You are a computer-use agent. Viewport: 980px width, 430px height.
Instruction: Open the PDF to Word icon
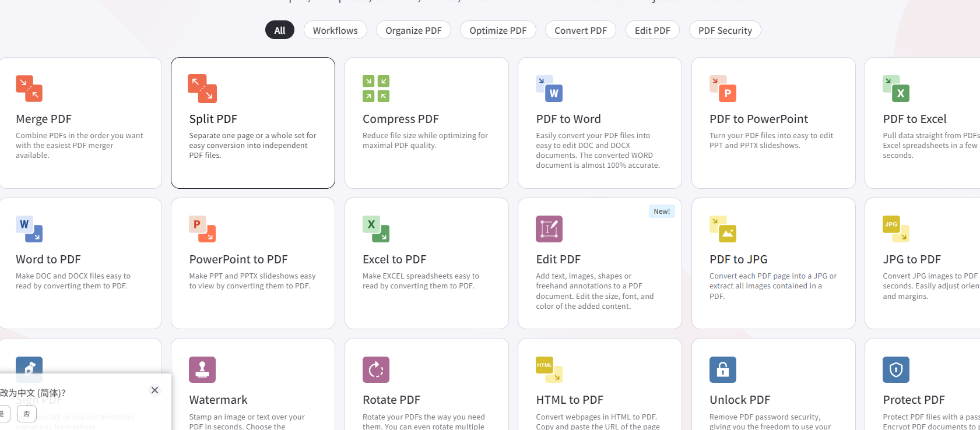[549, 89]
